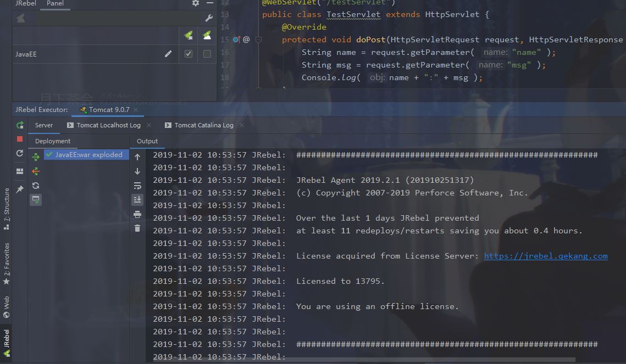This screenshot has width=626, height=364.
Task: Select JavaEE:war exploded artifact
Action: tap(86, 155)
